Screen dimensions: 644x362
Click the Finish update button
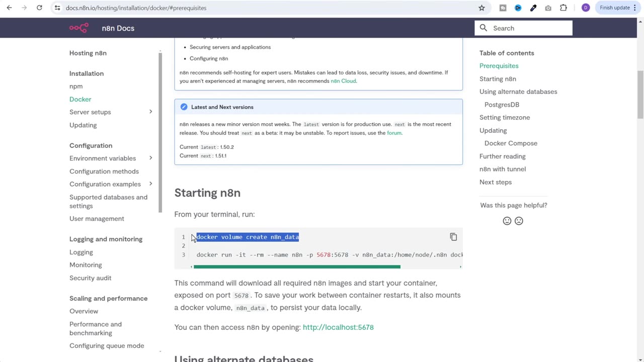click(x=614, y=8)
